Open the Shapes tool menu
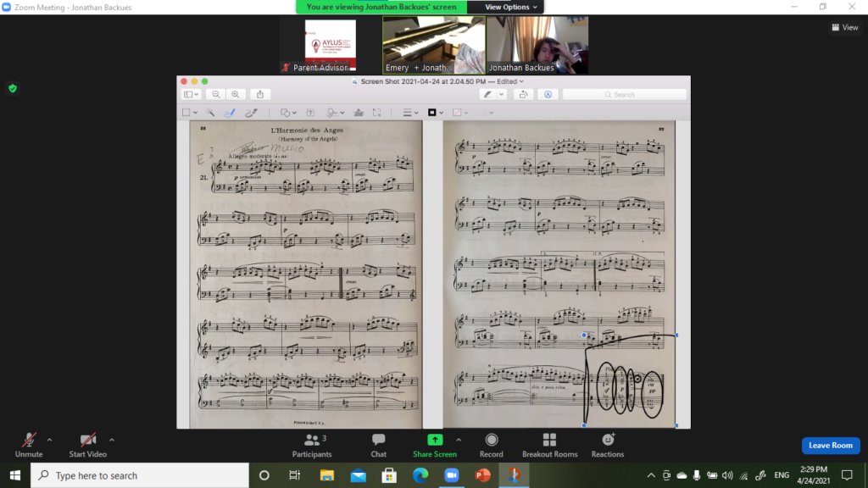 coord(288,113)
